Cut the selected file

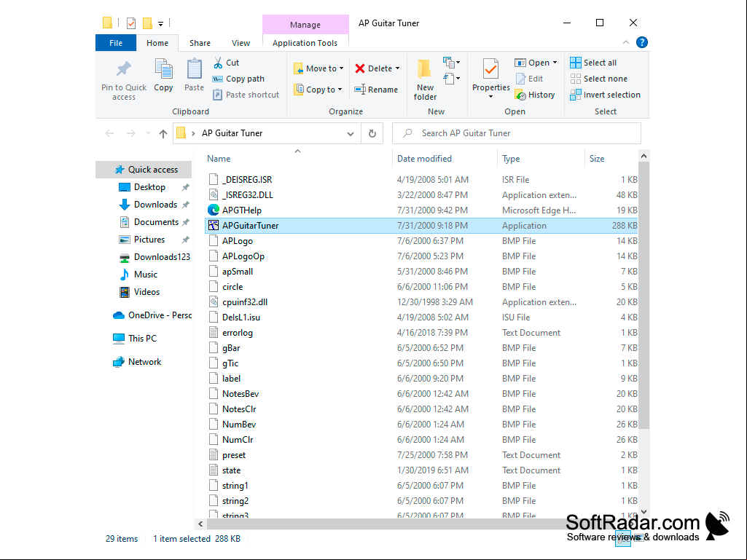coord(226,63)
